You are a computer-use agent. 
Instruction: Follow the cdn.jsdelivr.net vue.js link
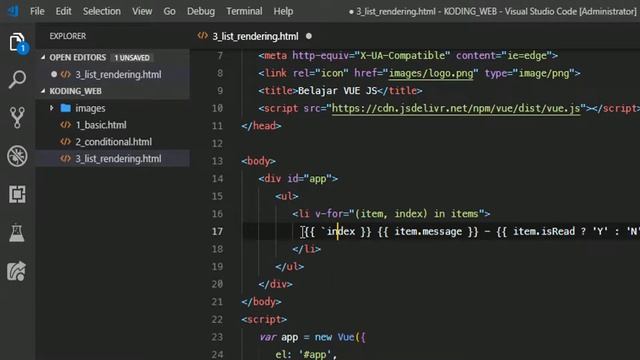pyautogui.click(x=456, y=109)
